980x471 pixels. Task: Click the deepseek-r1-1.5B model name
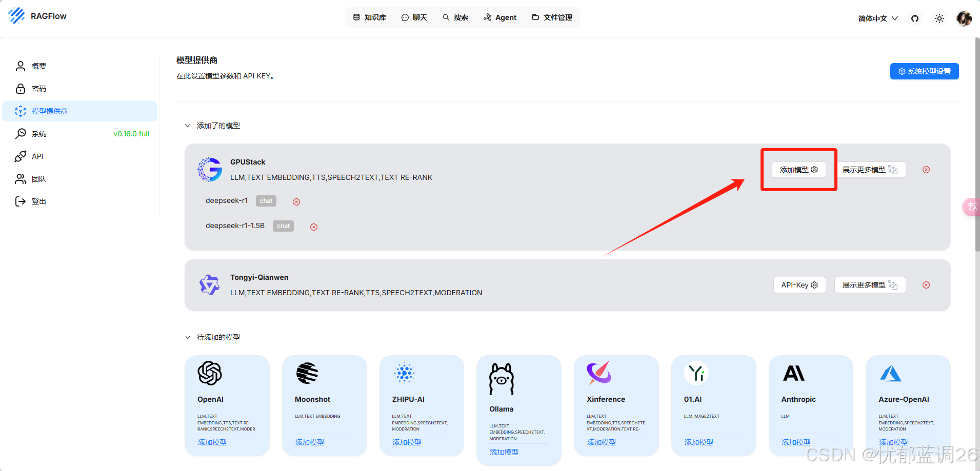pyautogui.click(x=235, y=226)
